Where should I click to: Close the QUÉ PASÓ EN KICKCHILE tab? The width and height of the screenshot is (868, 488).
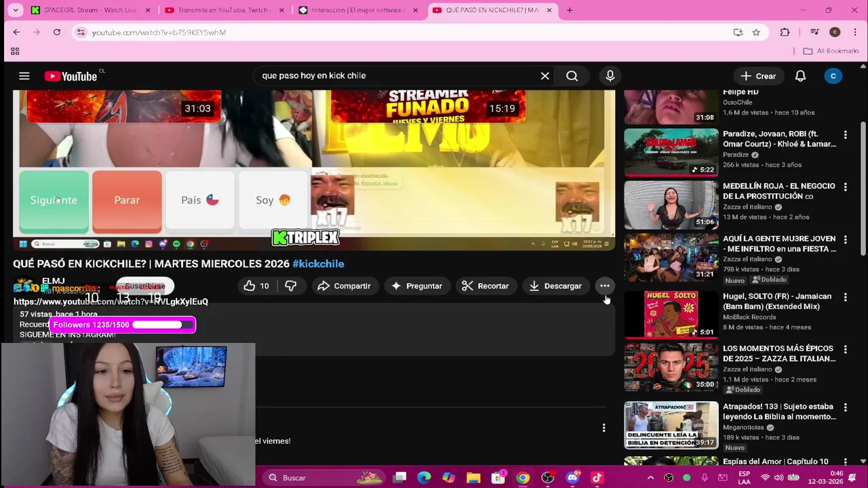coord(551,10)
